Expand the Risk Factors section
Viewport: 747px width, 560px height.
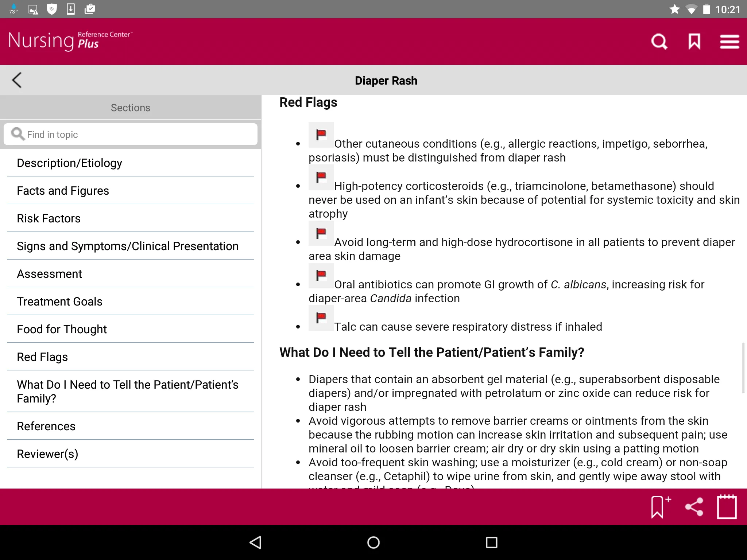tap(48, 218)
